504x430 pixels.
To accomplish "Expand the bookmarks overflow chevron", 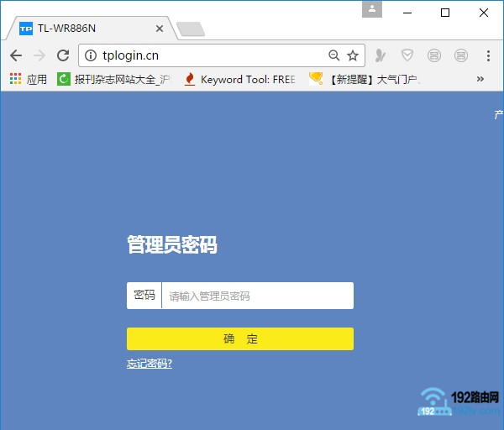I will (480, 79).
